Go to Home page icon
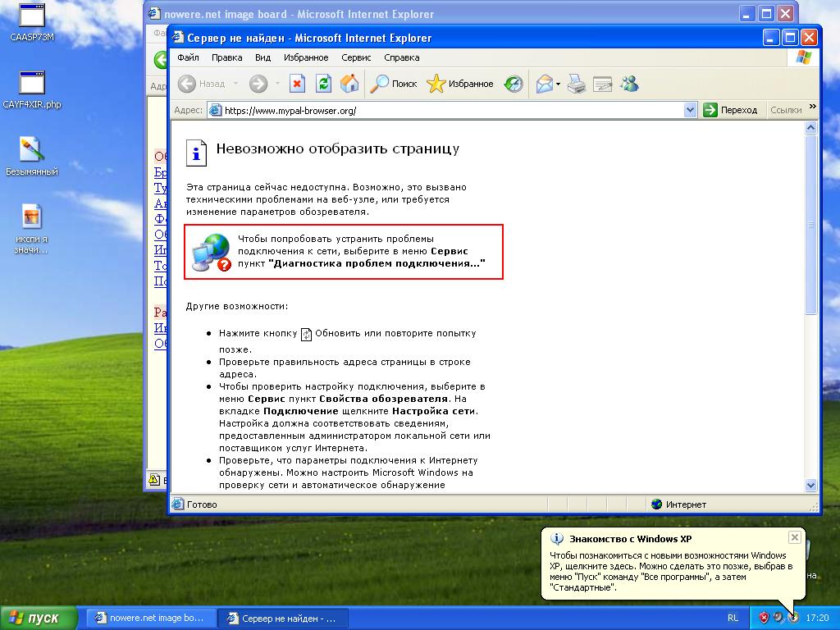 point(349,84)
